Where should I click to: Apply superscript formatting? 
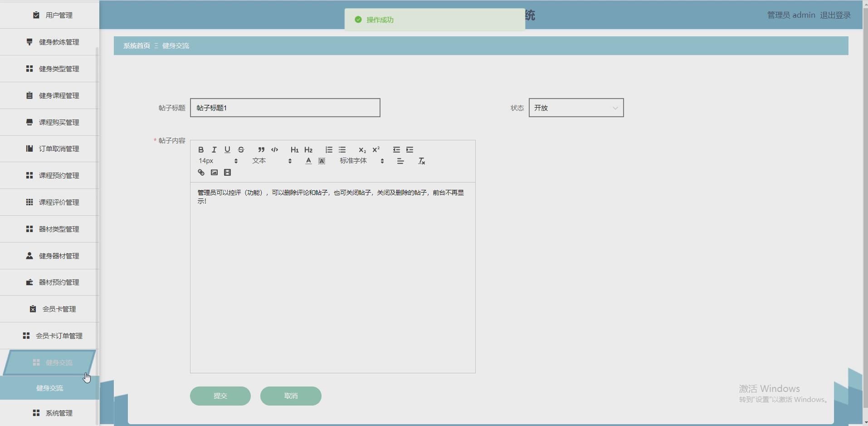tap(375, 150)
